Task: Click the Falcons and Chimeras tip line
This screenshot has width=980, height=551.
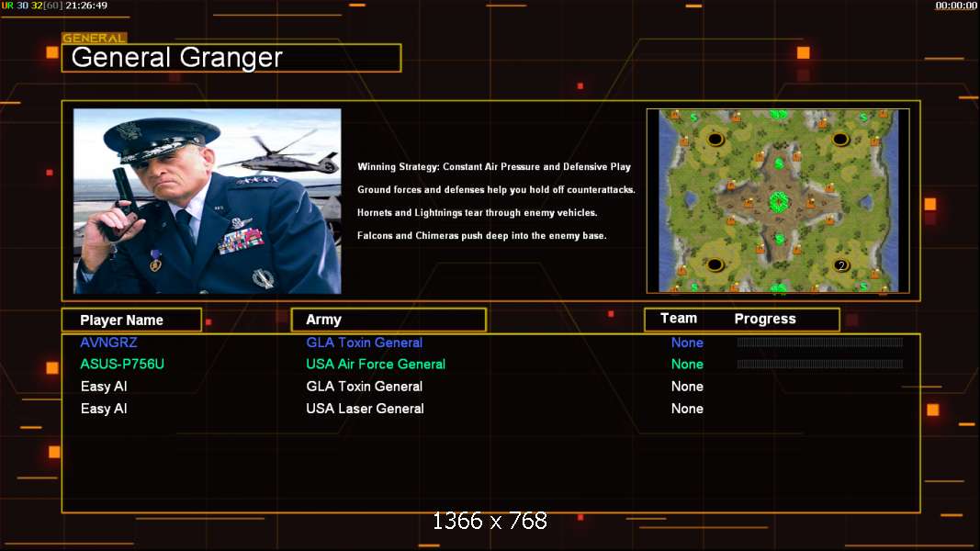Action: click(482, 235)
